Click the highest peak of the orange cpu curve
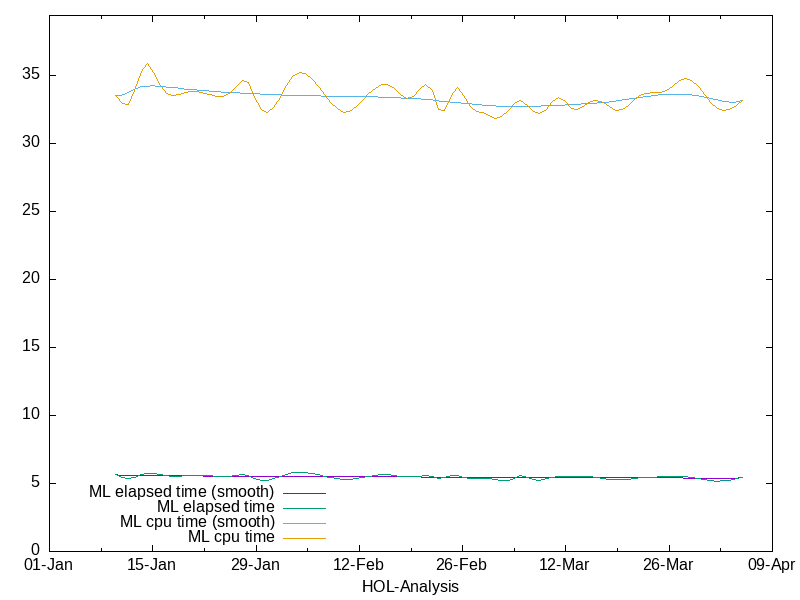The height and width of the screenshot is (600, 800). click(147, 64)
